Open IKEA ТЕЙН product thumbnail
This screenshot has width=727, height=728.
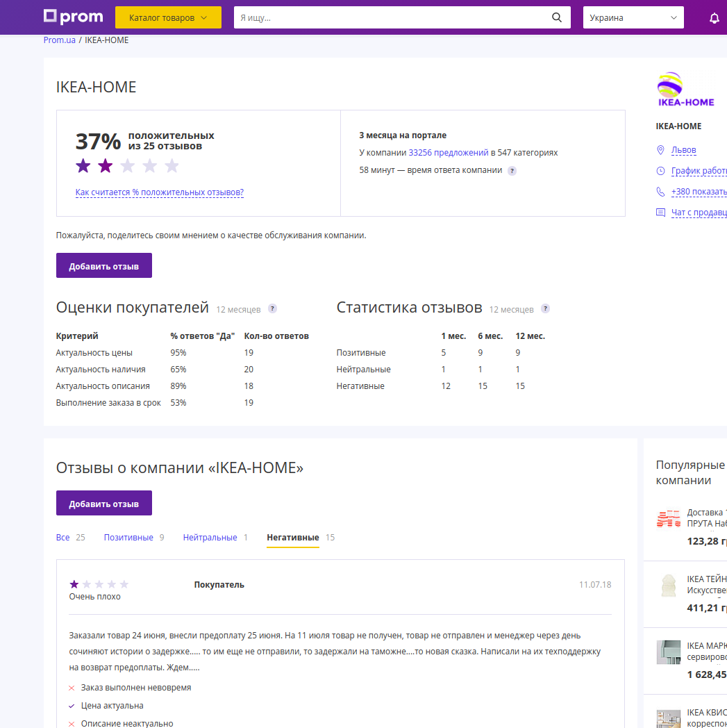(668, 586)
